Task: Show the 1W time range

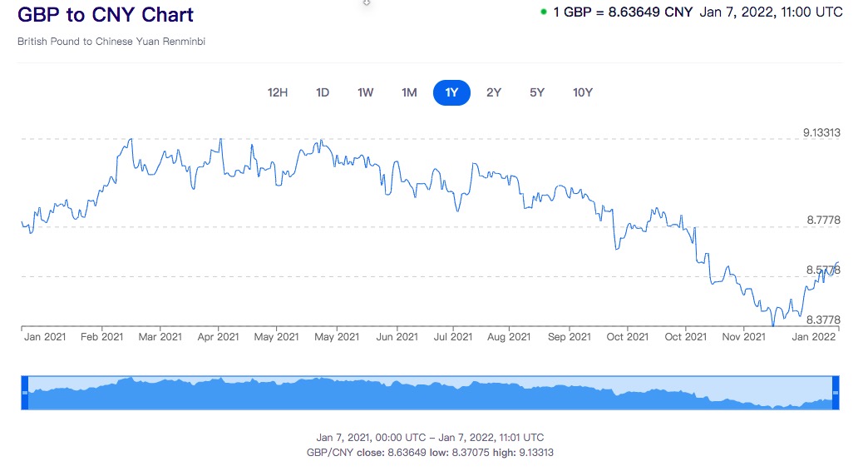Action: click(x=366, y=92)
